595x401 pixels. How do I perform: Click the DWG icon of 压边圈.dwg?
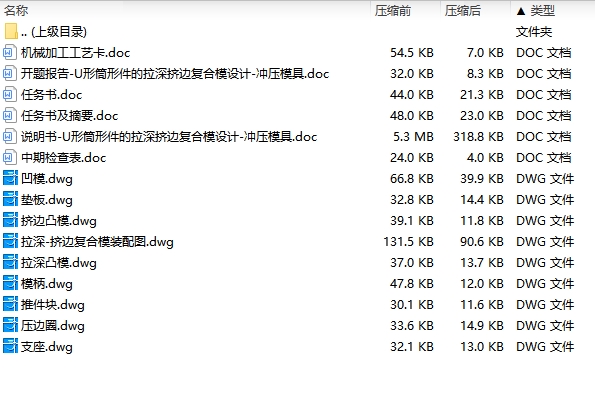[x=10, y=326]
